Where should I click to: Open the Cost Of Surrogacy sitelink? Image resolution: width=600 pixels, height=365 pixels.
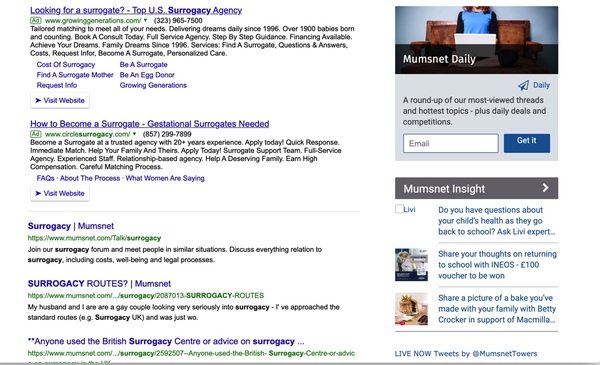tap(66, 65)
